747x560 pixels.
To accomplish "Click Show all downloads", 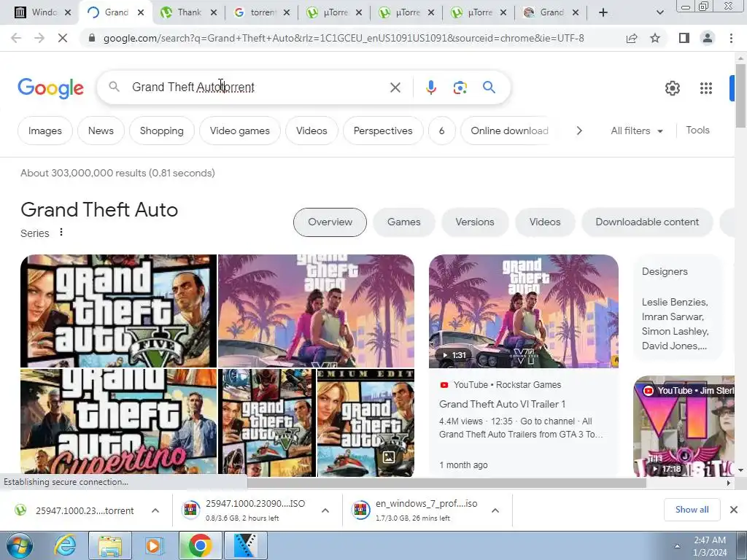I will point(692,510).
